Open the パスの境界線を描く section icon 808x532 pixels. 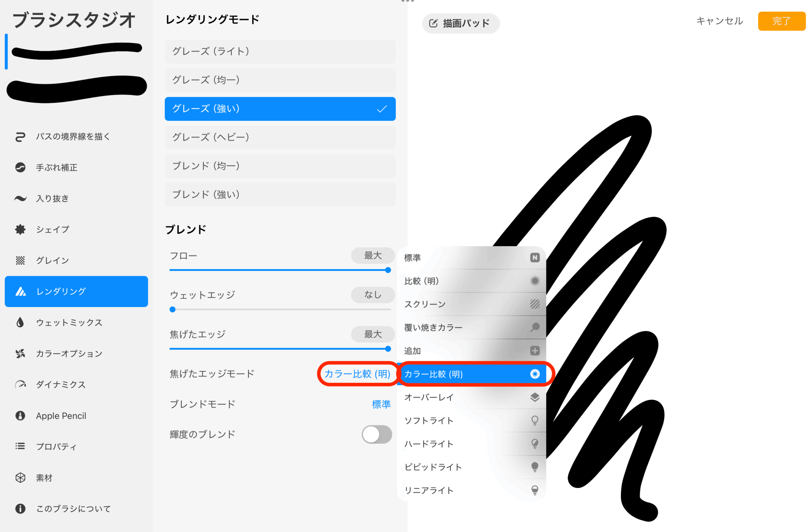pos(21,137)
